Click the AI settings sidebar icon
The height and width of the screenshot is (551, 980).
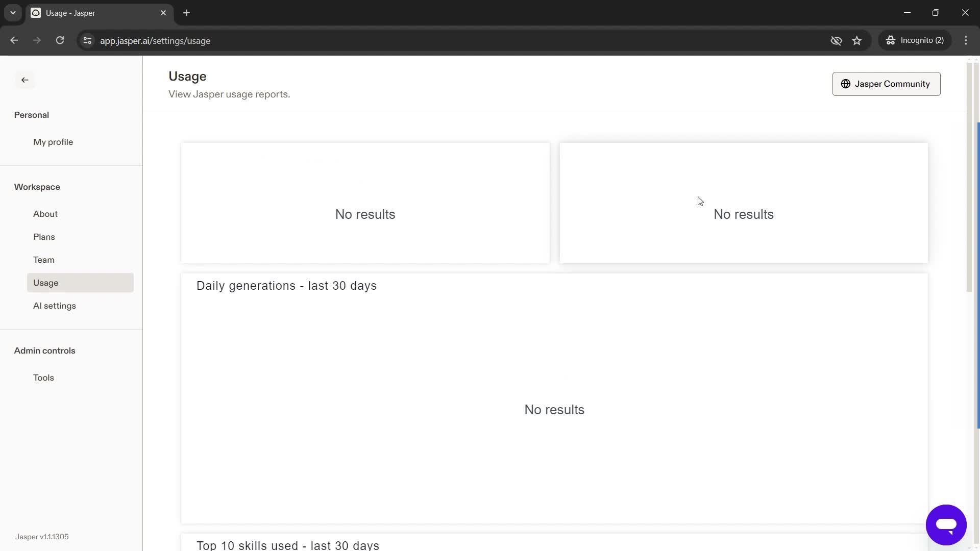(54, 306)
